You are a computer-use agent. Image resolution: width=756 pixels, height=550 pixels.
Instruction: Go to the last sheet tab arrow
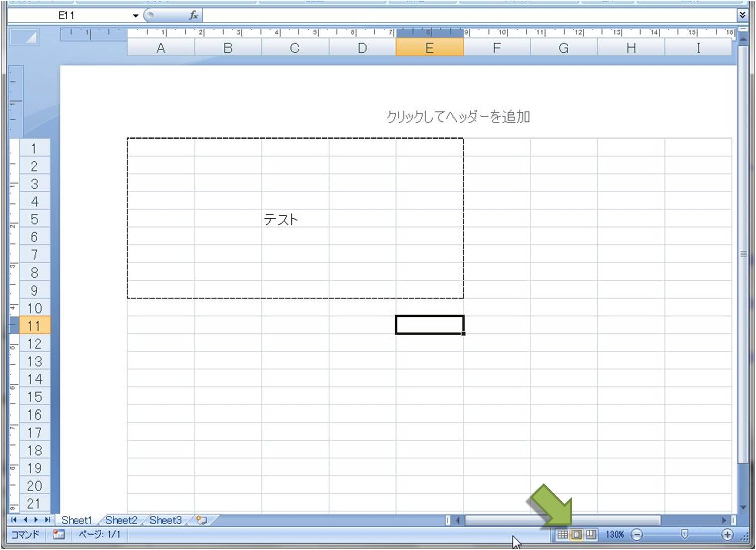(47, 520)
